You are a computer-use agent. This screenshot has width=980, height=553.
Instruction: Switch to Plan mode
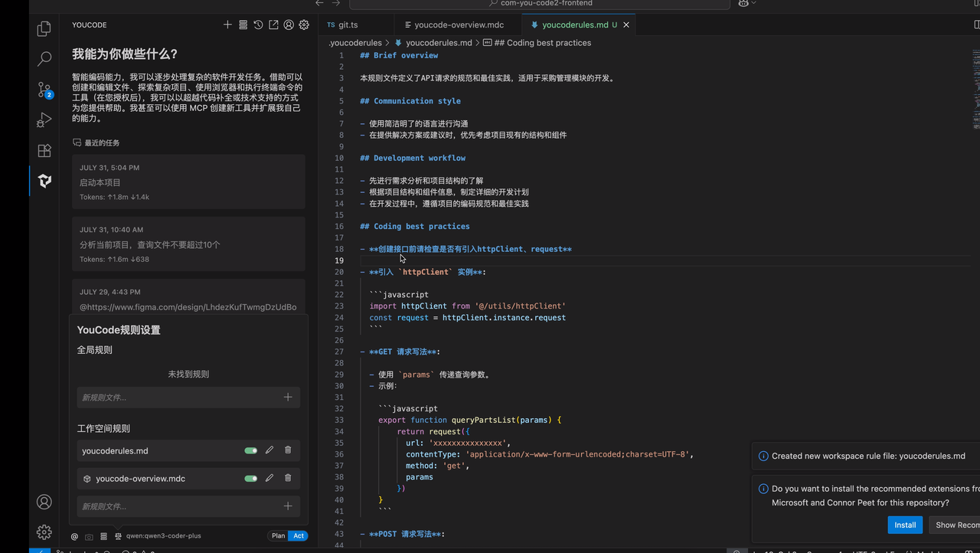(278, 536)
